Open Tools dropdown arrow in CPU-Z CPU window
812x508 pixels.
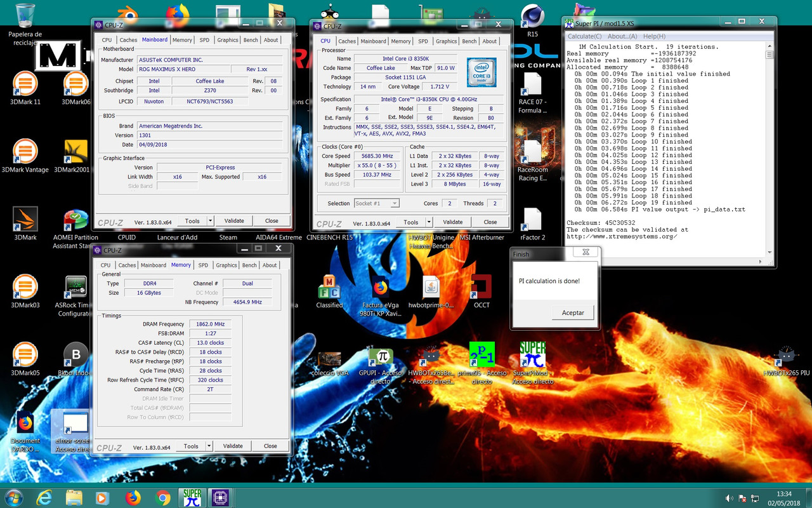(x=429, y=222)
